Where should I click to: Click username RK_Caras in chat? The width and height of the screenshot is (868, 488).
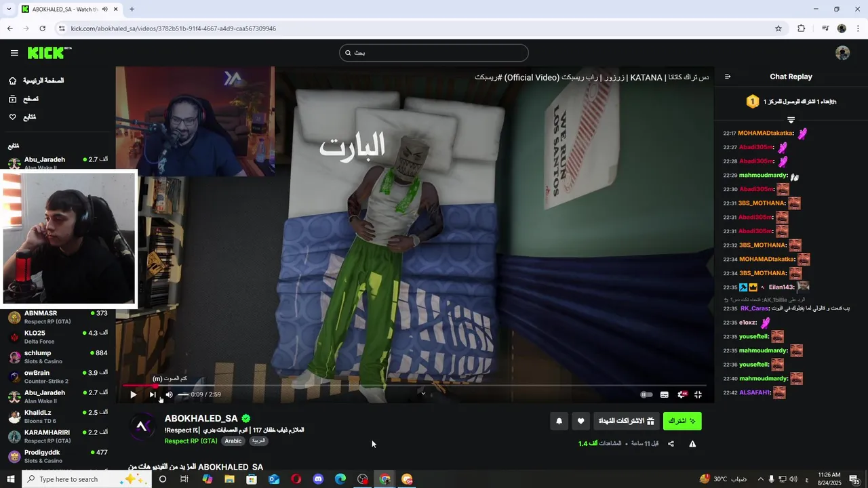click(x=754, y=308)
